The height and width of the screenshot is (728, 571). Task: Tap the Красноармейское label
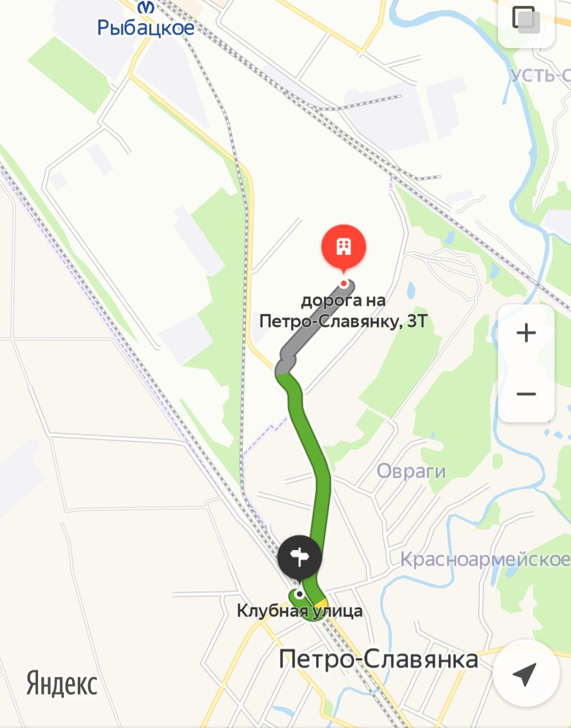(x=485, y=559)
